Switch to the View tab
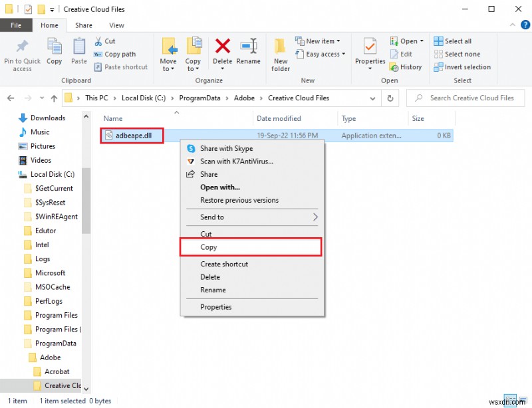This screenshot has height=408, width=532. point(116,25)
